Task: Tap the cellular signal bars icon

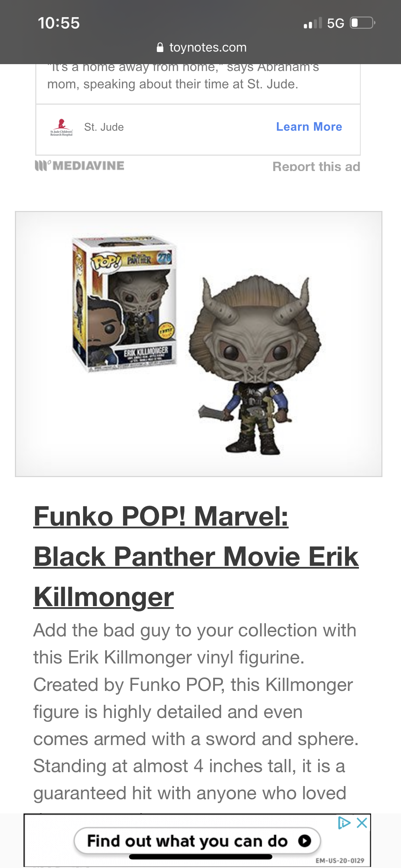Action: coord(313,23)
